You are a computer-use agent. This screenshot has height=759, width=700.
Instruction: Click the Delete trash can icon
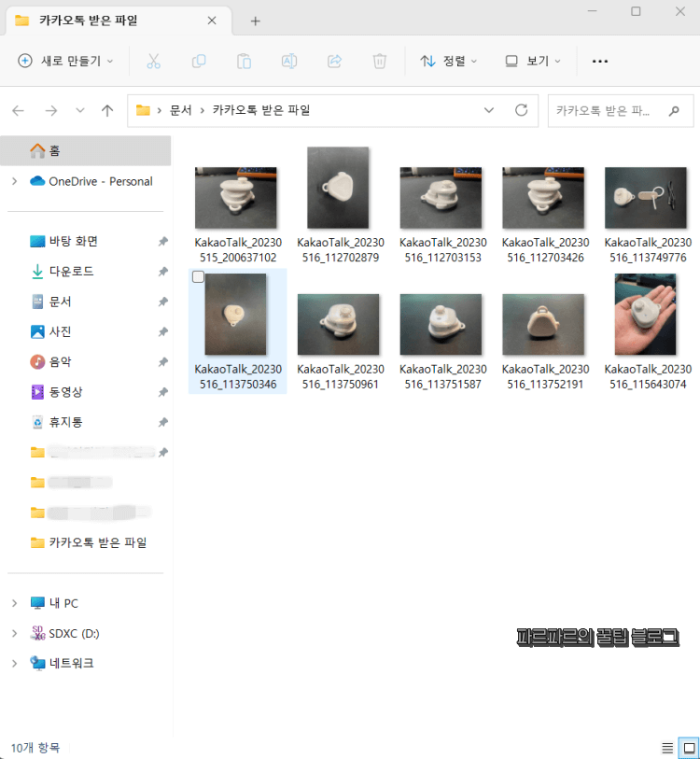click(380, 62)
